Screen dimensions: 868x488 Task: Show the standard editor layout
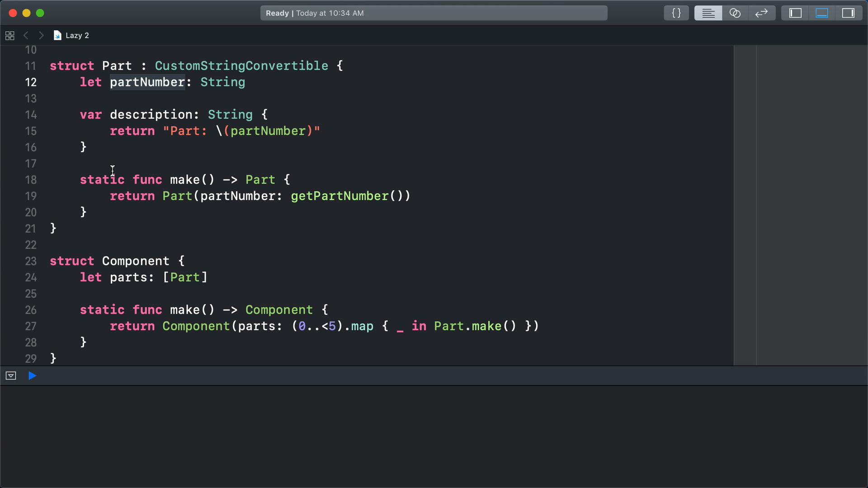tap(708, 13)
